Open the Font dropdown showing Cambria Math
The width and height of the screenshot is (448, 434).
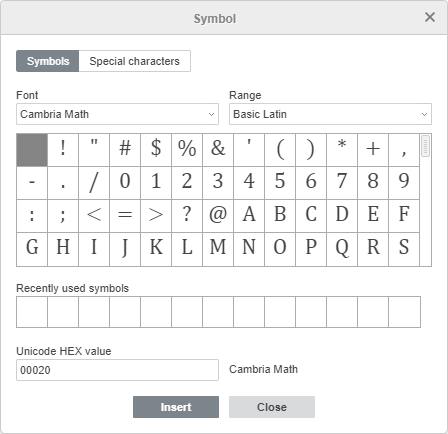[x=117, y=114]
